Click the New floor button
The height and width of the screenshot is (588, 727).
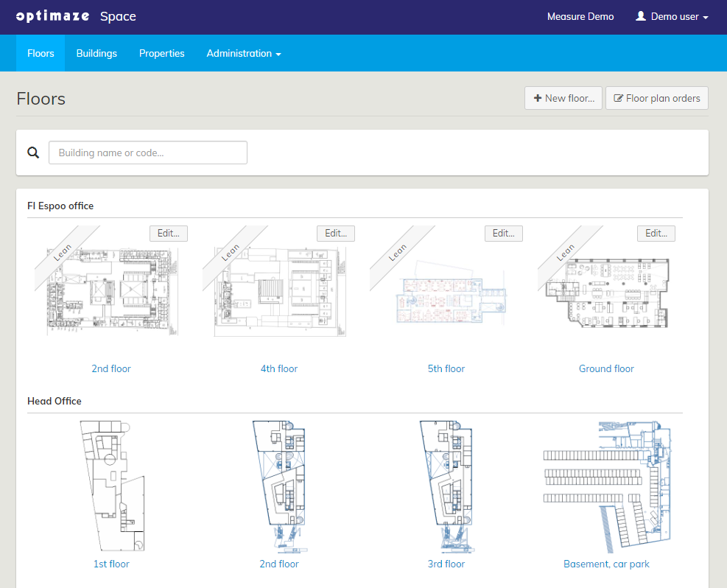tap(563, 98)
